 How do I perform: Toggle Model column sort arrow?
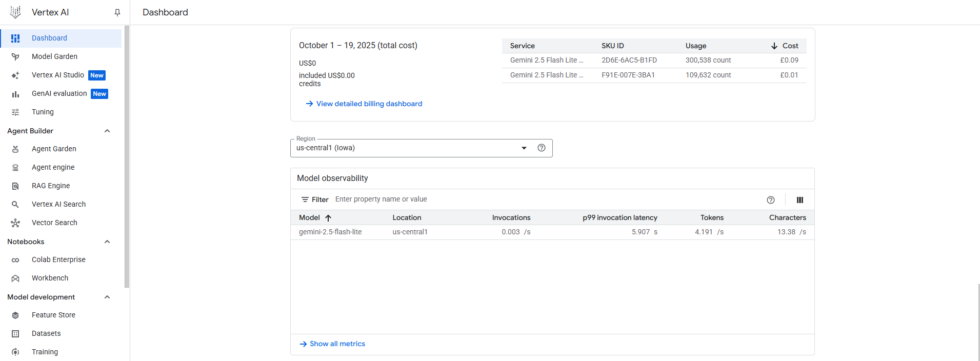coord(328,217)
